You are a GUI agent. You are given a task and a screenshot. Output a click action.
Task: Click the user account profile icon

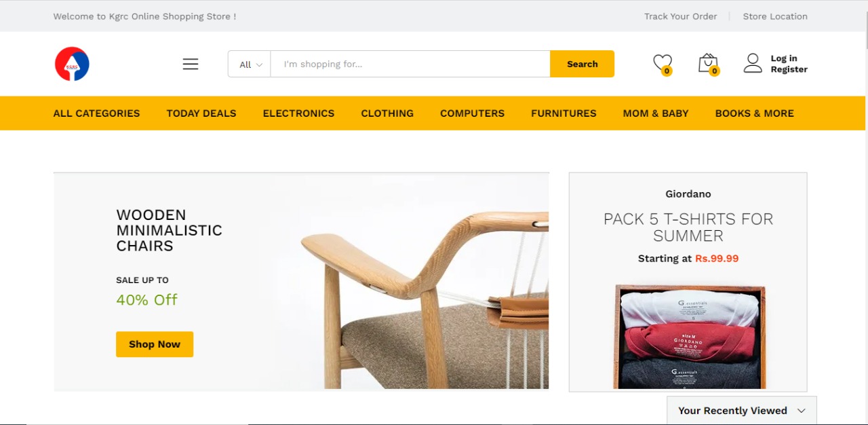753,63
